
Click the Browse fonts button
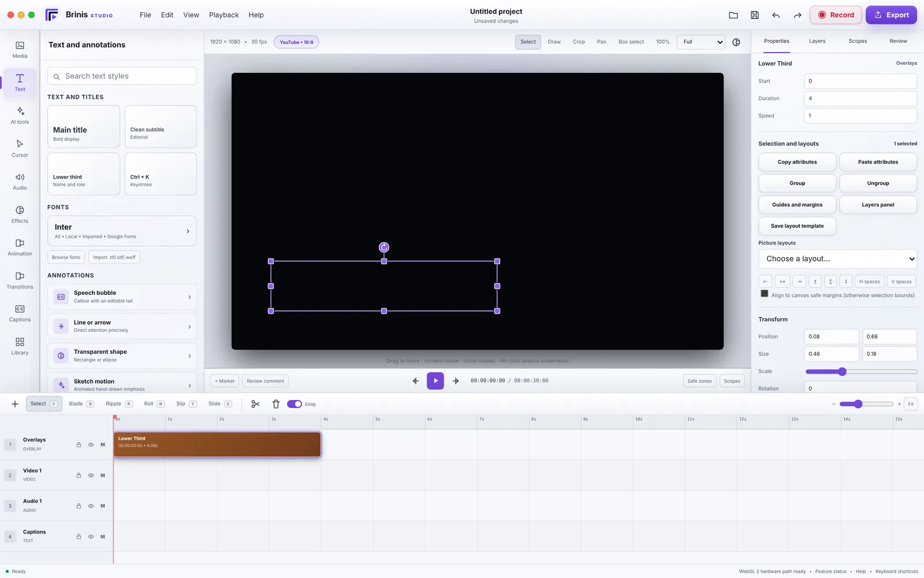[66, 257]
